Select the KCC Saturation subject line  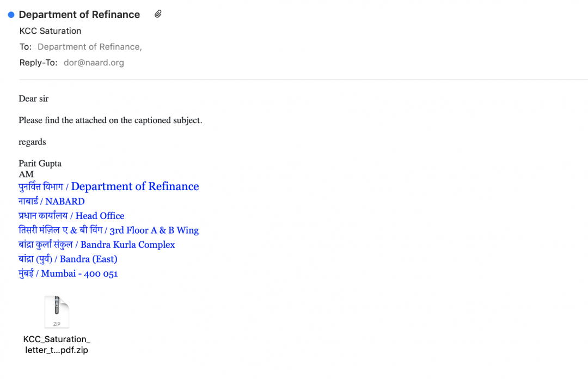click(50, 31)
